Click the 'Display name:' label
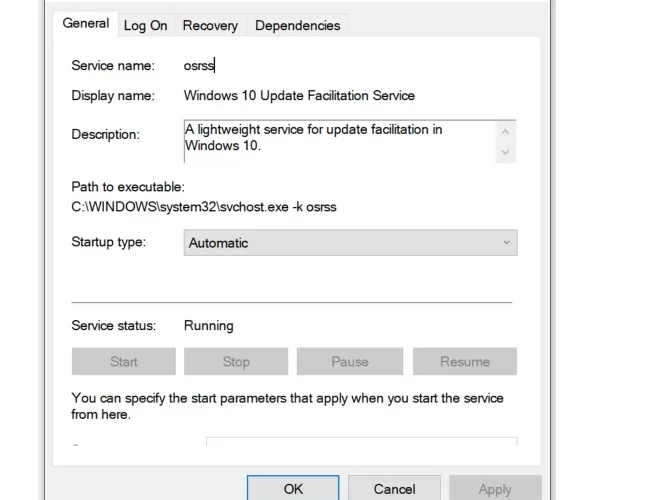Screen dimensions: 651x500 tap(113, 96)
